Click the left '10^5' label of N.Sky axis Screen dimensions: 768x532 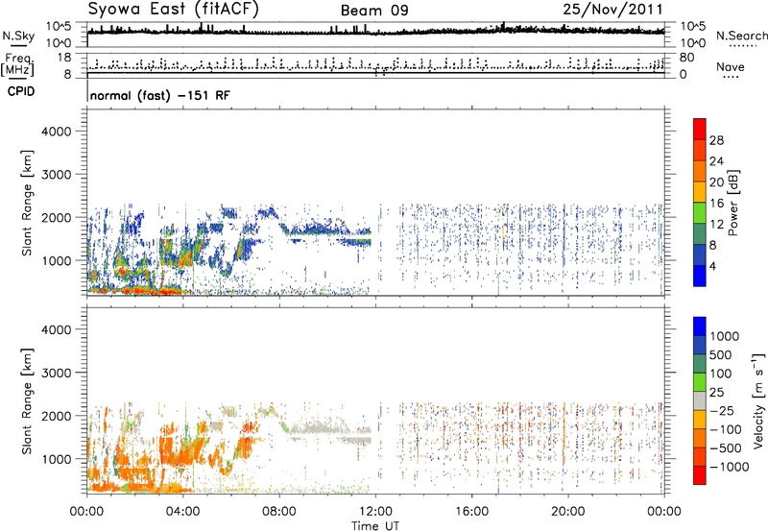pyautogui.click(x=59, y=27)
